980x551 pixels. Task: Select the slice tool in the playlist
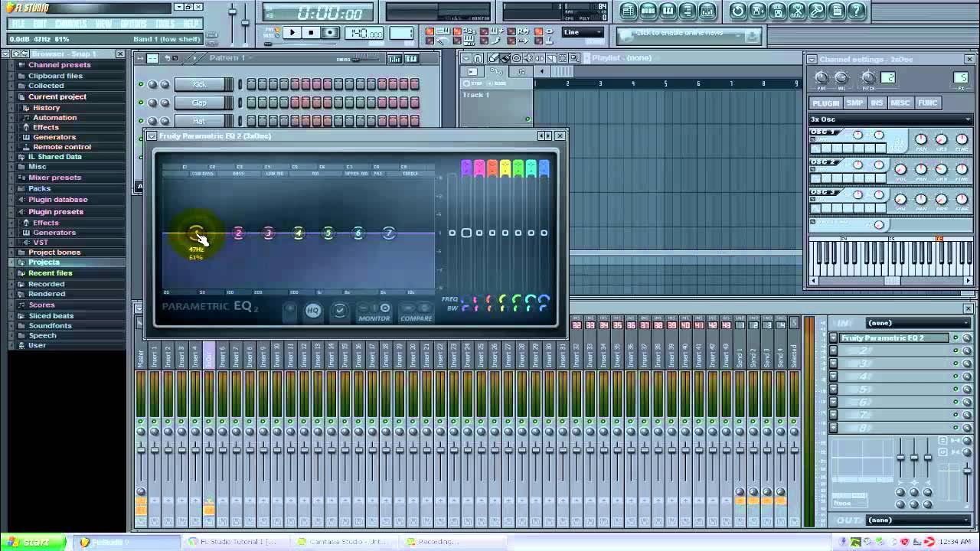[551, 58]
